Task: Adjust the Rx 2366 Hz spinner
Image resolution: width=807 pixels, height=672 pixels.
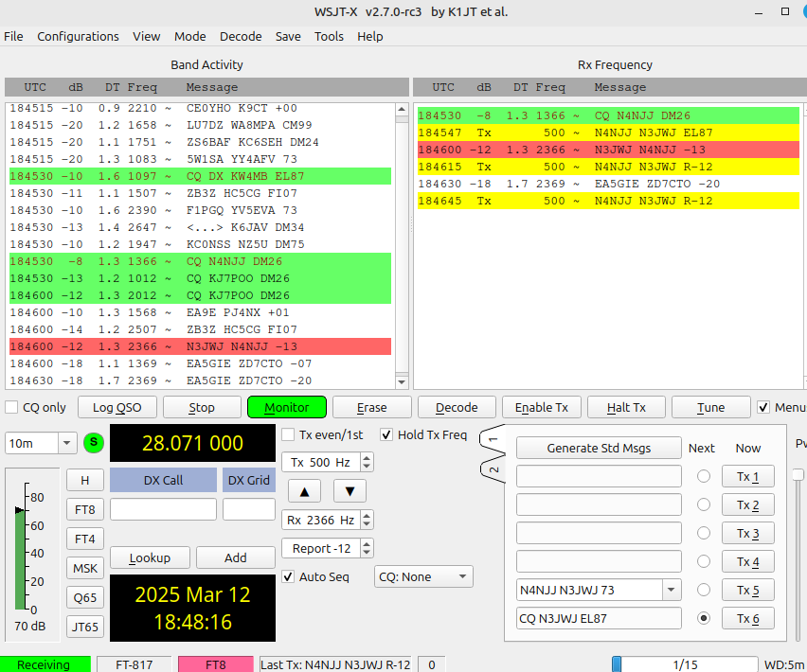Action: click(367, 521)
